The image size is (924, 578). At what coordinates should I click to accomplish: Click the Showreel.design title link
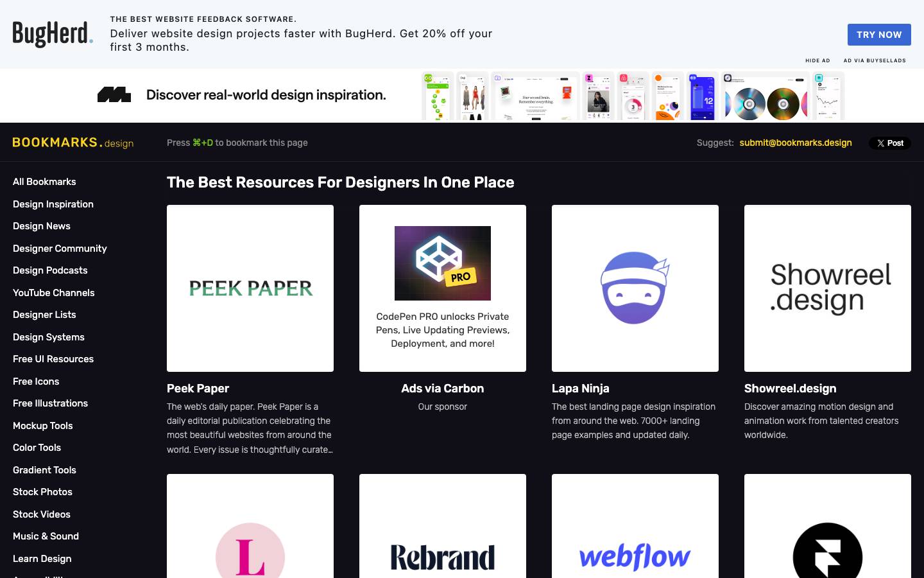click(x=791, y=389)
